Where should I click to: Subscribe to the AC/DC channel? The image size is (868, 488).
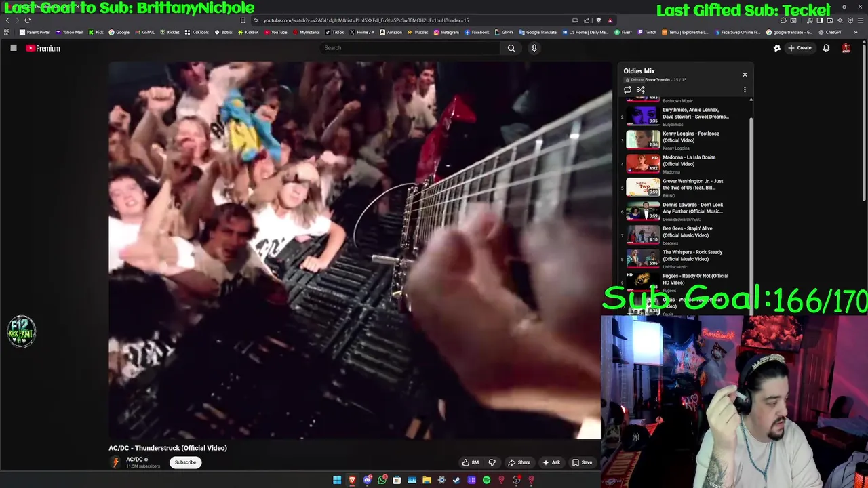click(185, 462)
